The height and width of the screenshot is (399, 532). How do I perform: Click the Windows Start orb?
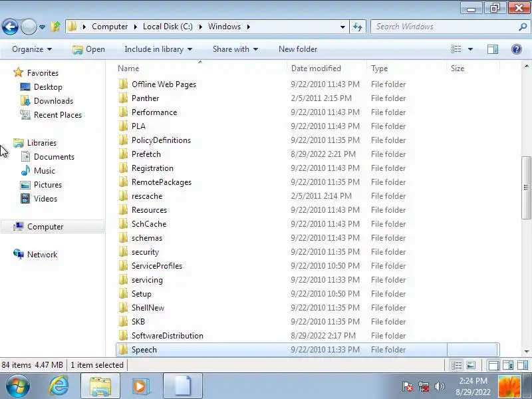tap(17, 386)
